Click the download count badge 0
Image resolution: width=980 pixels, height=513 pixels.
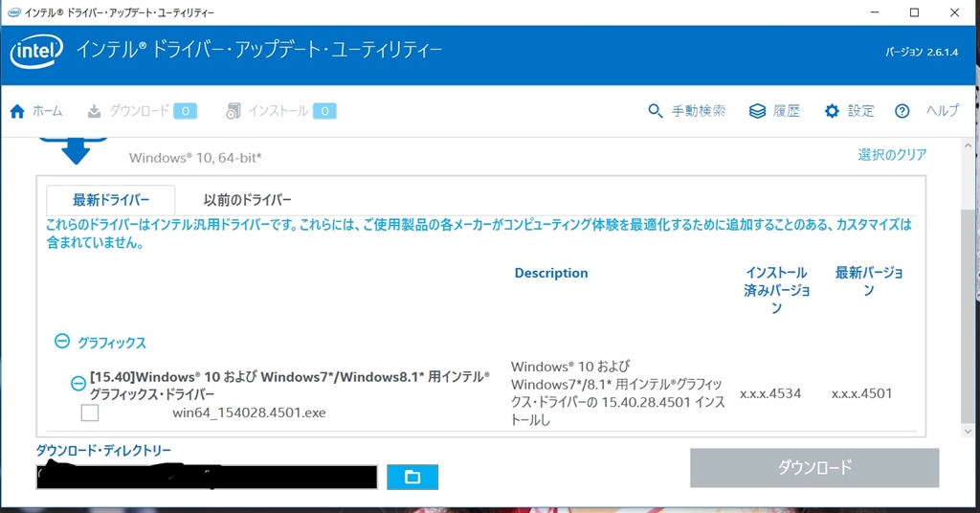click(186, 111)
